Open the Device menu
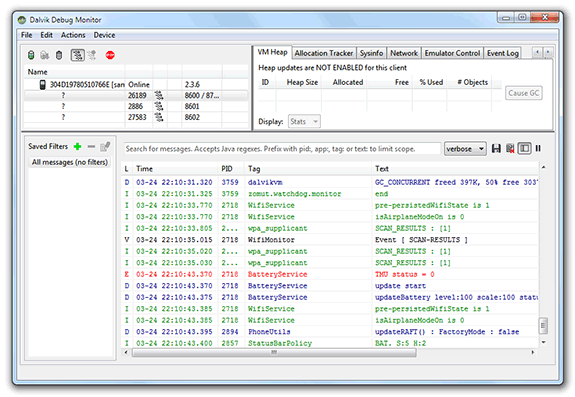The width and height of the screenshot is (575, 397). [104, 35]
